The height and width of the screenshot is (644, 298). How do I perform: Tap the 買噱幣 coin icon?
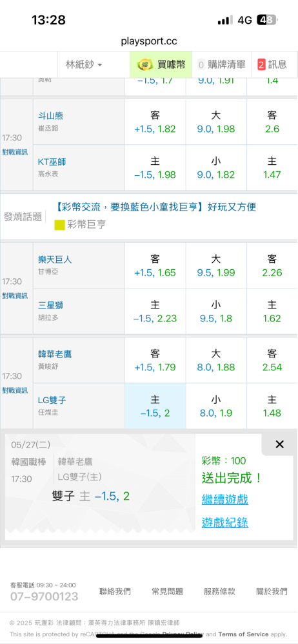click(x=144, y=64)
